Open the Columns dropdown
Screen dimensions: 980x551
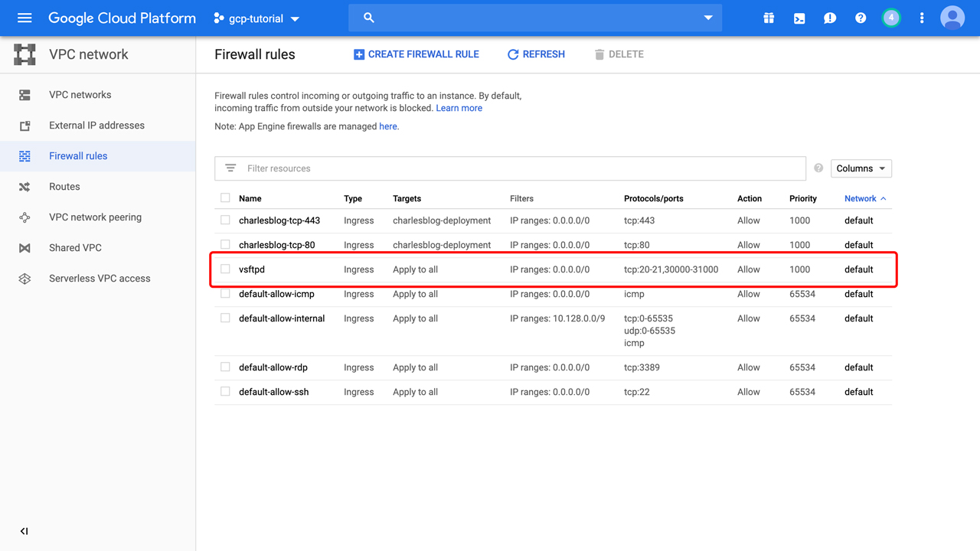pos(861,168)
